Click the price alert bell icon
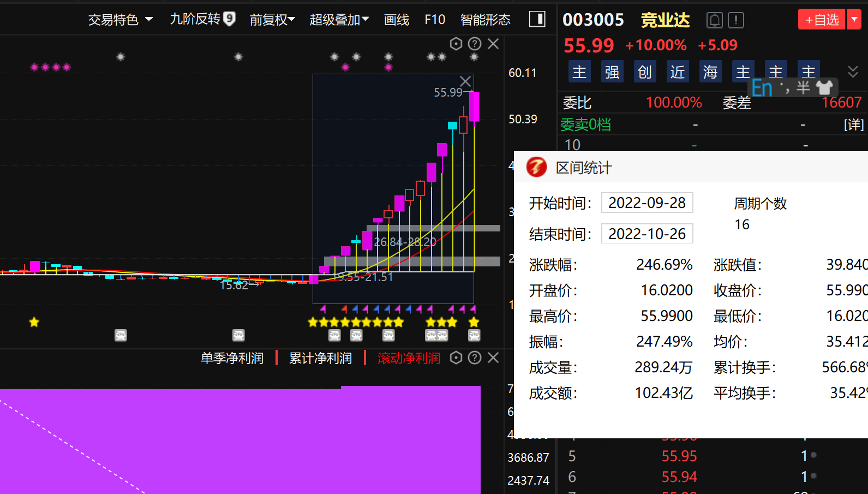The height and width of the screenshot is (494, 868). 714,21
